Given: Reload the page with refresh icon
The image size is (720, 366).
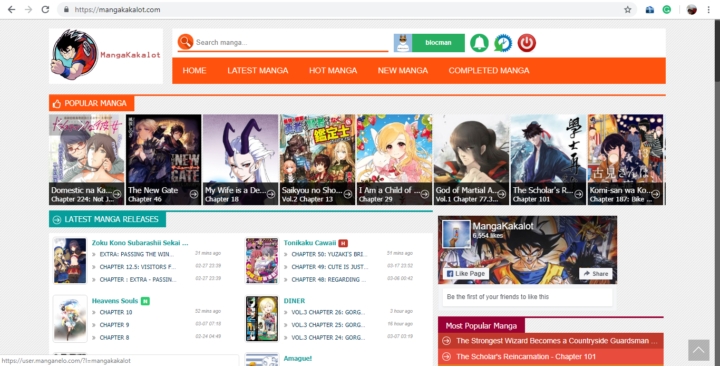Looking at the screenshot, I should point(45,9).
